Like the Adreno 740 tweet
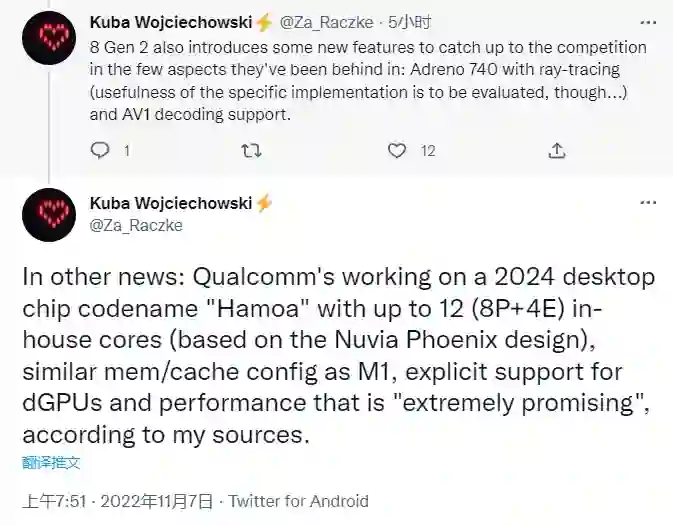This screenshot has width=673, height=526. click(x=398, y=151)
